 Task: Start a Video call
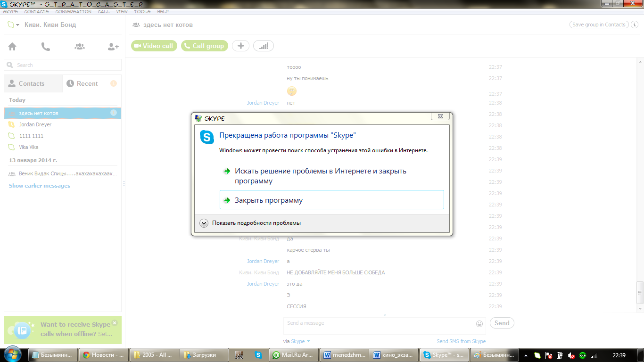click(x=154, y=46)
